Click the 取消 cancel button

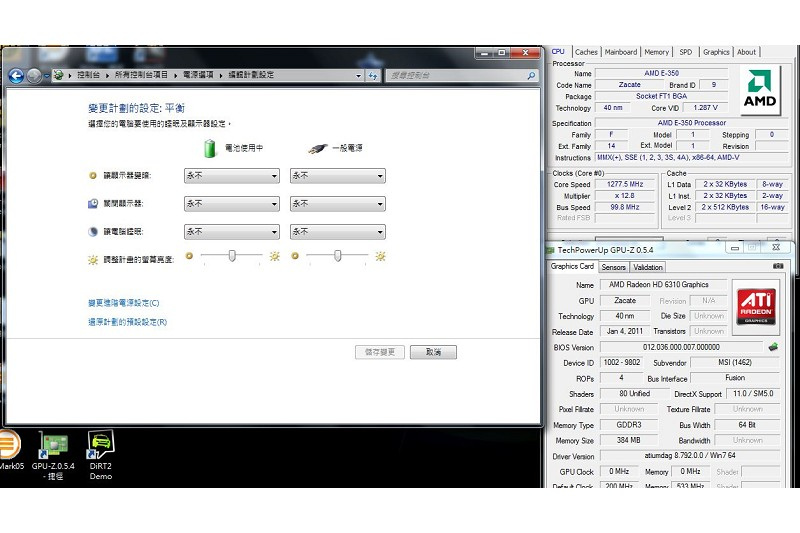pos(433,352)
